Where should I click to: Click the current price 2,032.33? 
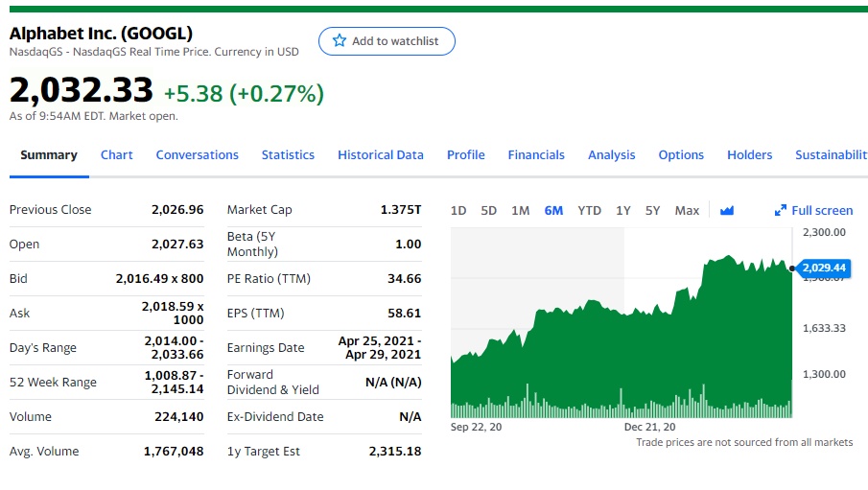[x=81, y=90]
